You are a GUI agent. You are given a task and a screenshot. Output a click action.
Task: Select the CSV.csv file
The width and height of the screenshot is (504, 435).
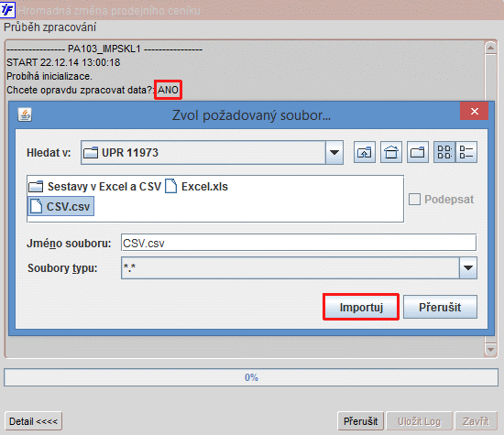point(60,206)
